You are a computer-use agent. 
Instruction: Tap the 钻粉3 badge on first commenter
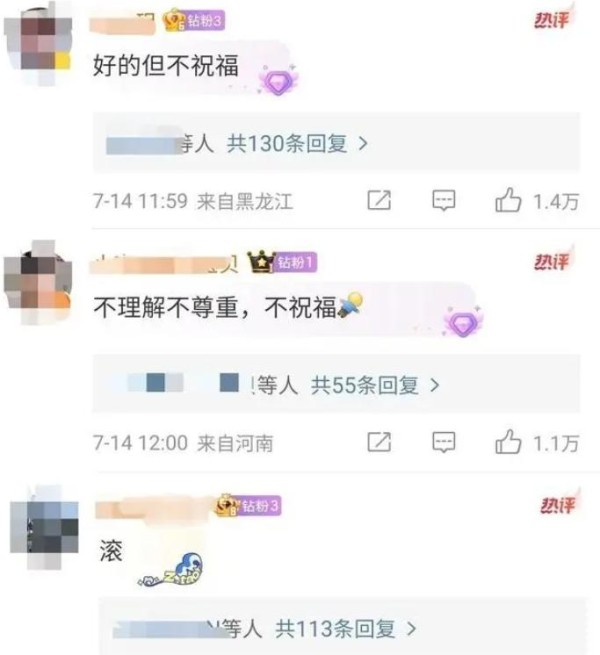(194, 20)
